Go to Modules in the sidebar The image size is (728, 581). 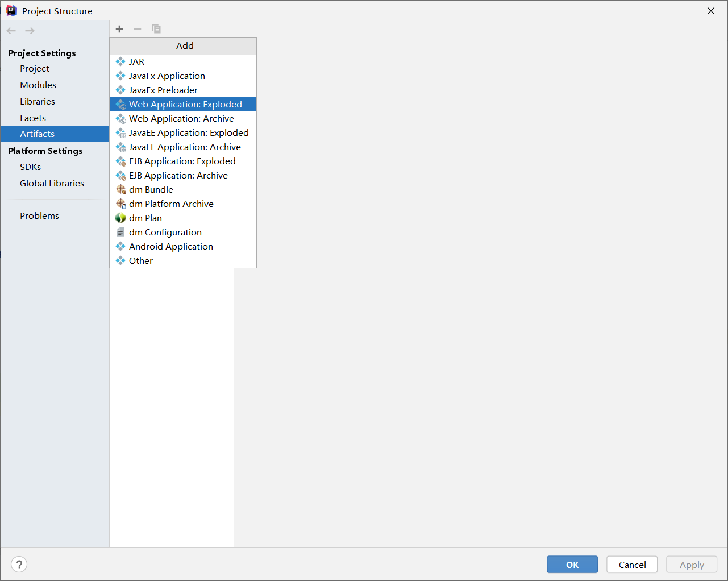pos(55,85)
